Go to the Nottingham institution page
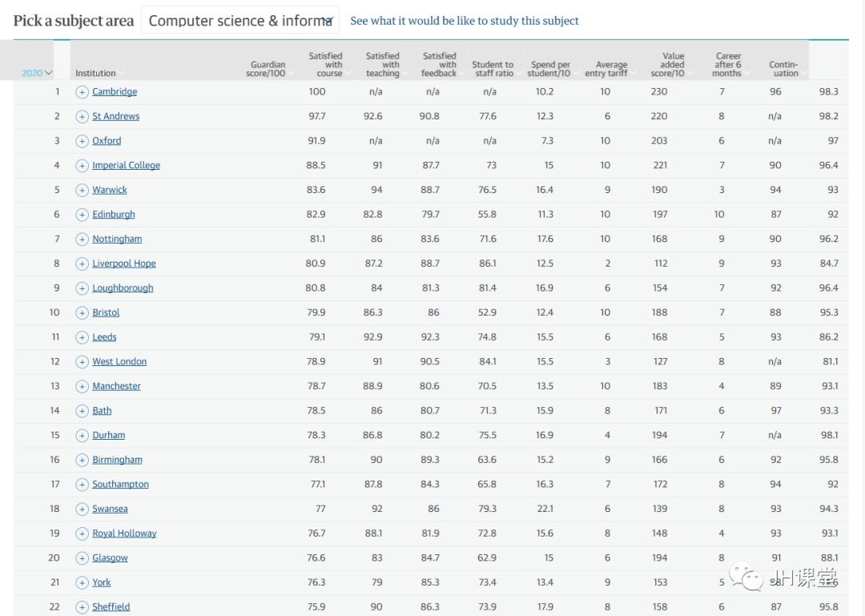The width and height of the screenshot is (865, 616). [117, 239]
